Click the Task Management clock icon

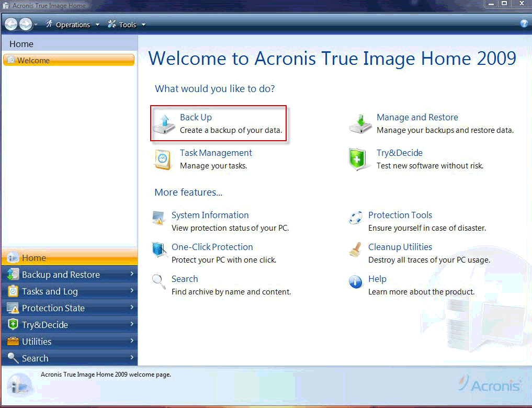pos(163,159)
